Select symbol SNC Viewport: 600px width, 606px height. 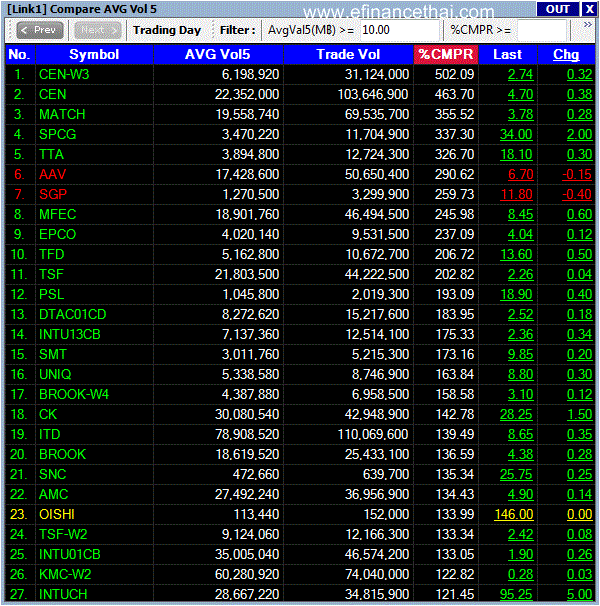(53, 475)
